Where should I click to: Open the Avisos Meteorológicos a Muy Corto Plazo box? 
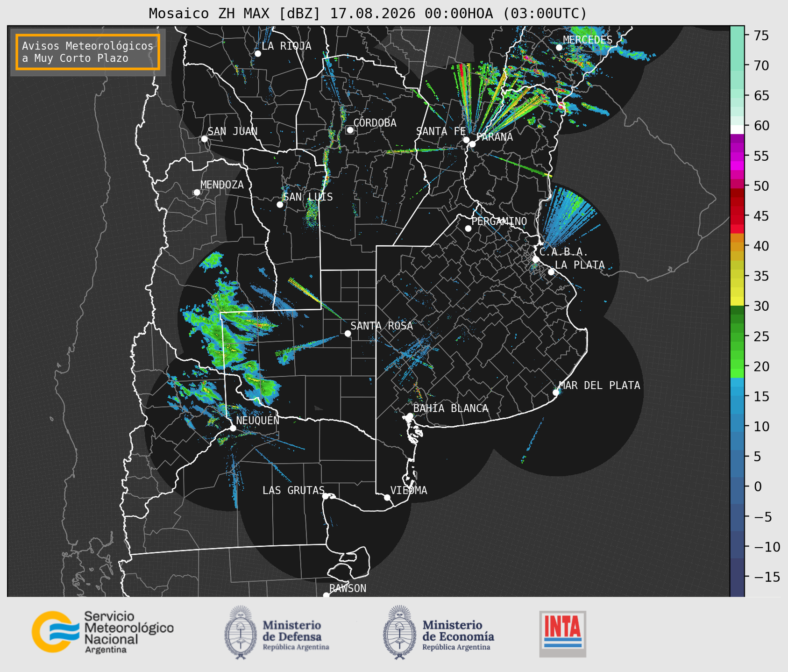[x=88, y=52]
